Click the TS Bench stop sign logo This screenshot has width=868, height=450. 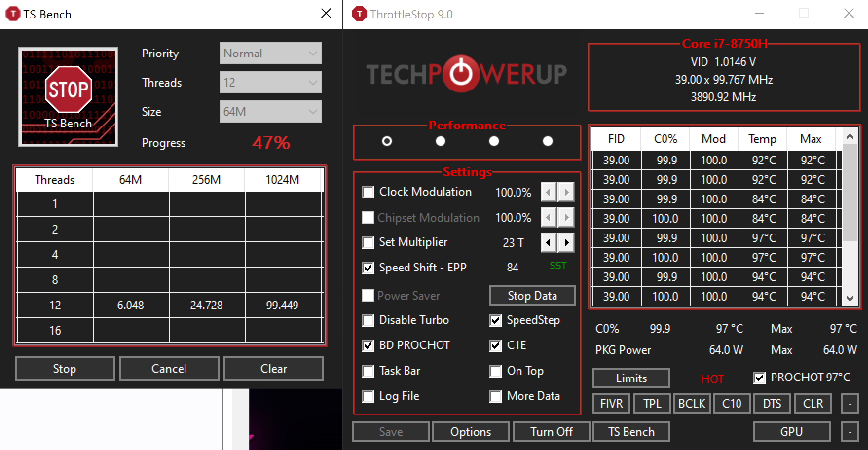(68, 97)
